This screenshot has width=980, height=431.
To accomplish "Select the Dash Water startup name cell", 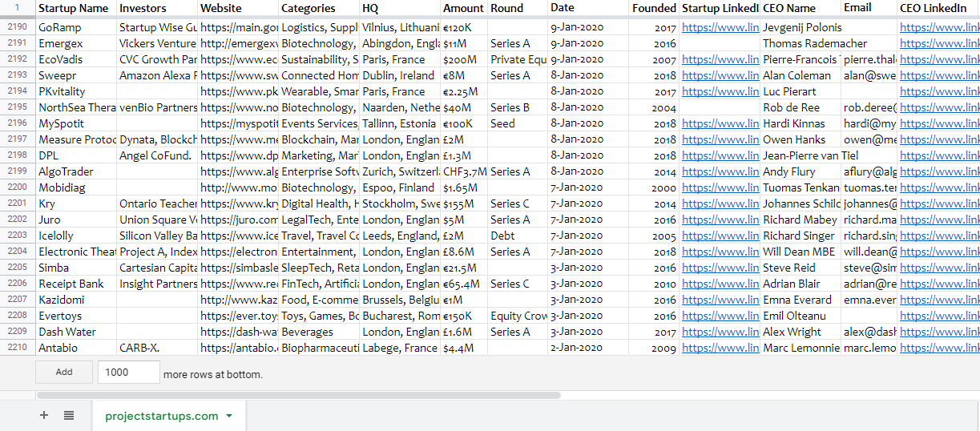I will [76, 332].
